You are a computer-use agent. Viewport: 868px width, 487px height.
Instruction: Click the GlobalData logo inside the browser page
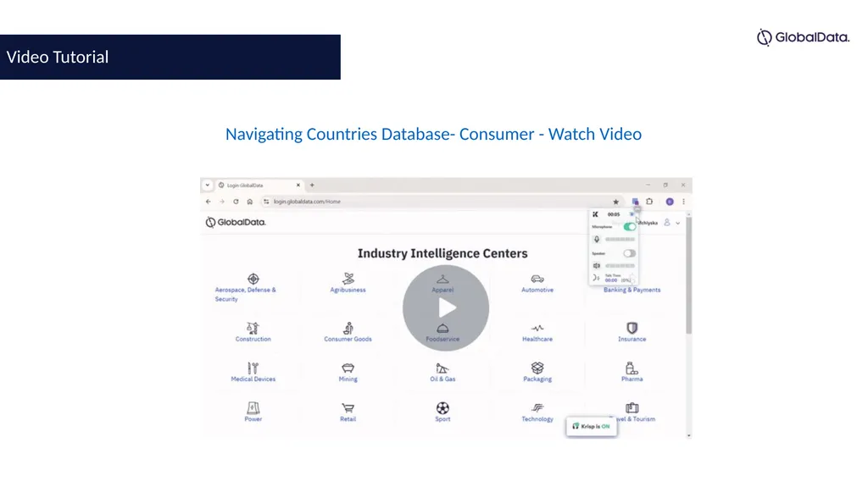pyautogui.click(x=236, y=222)
